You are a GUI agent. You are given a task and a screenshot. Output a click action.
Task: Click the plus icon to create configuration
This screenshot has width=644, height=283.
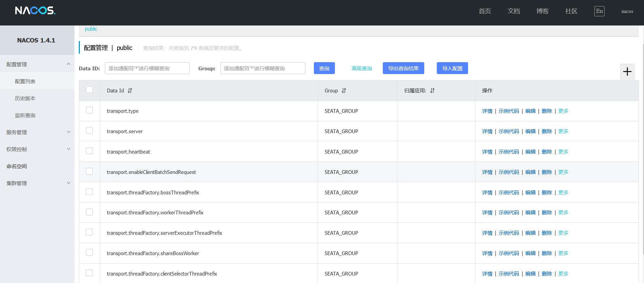point(627,72)
